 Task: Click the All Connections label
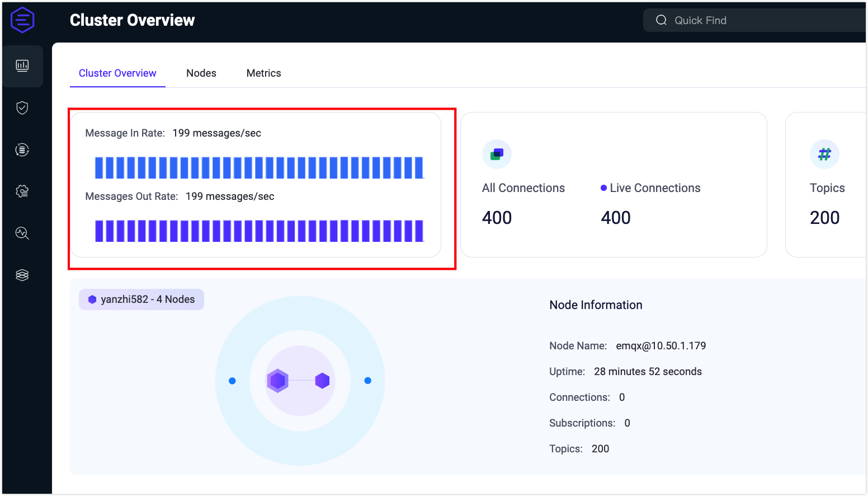(x=523, y=188)
